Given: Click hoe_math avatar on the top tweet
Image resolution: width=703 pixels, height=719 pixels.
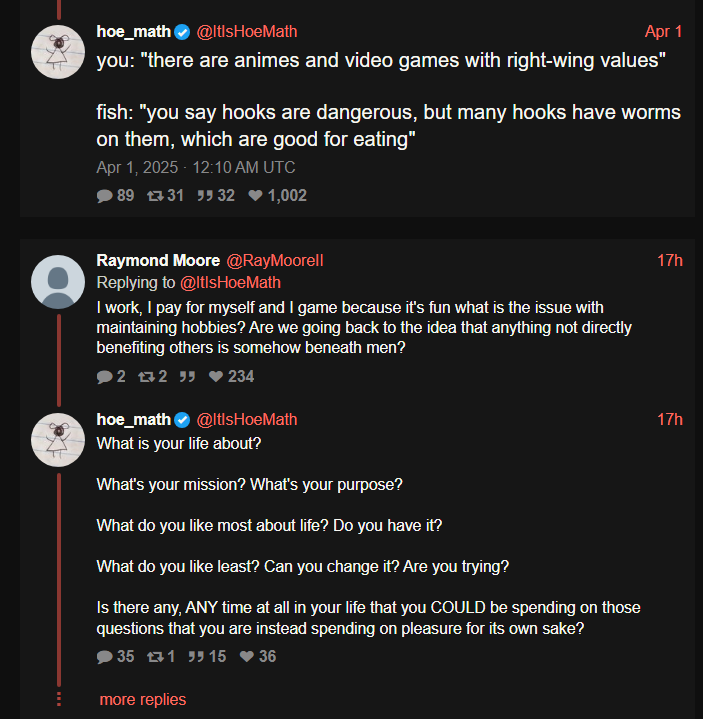Looking at the screenshot, I should (58, 52).
